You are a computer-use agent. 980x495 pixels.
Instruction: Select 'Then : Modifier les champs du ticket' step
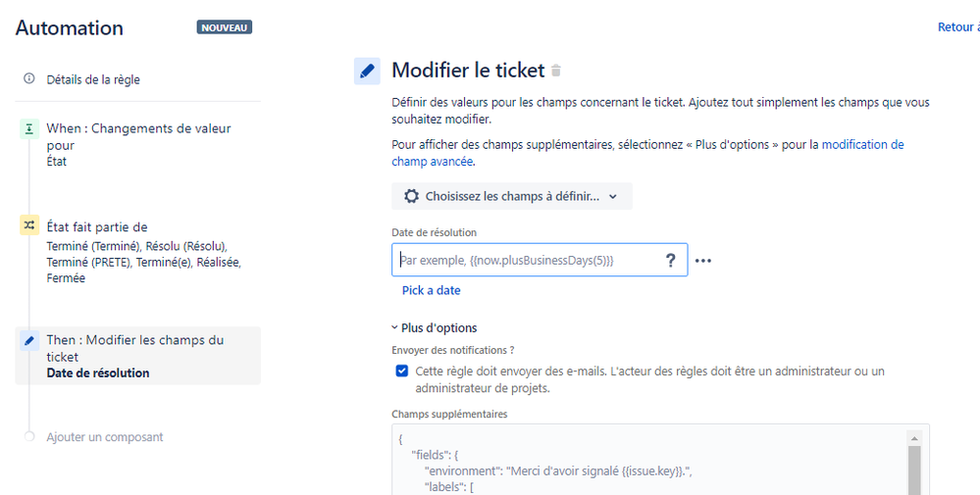[x=137, y=356]
